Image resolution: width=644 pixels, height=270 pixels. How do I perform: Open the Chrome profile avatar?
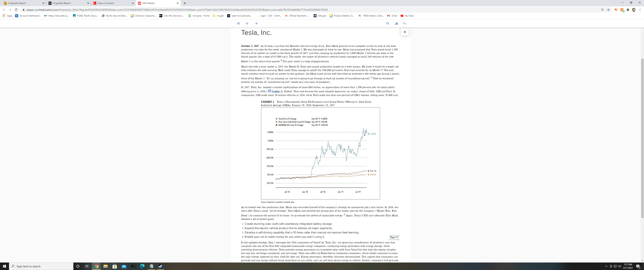click(634, 10)
